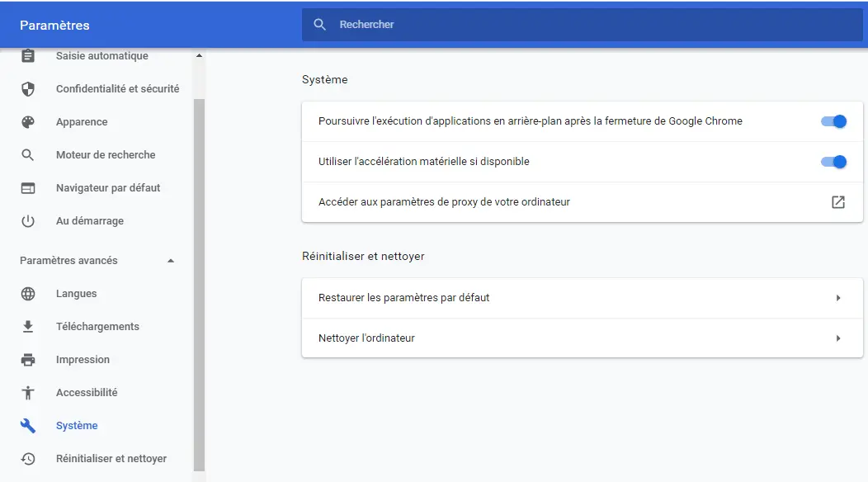Viewport: 868px width, 482px height.
Task: Click the globe icon next to Langues
Action: tap(28, 294)
